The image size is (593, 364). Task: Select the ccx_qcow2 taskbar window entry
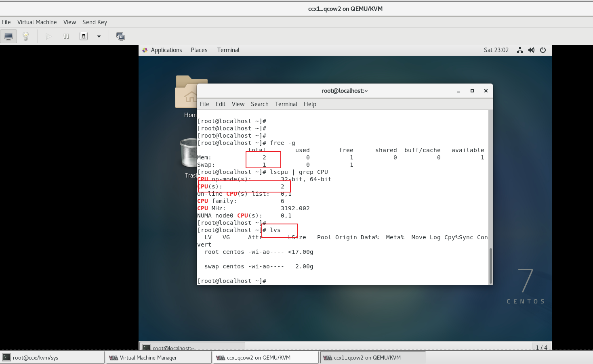point(265,358)
